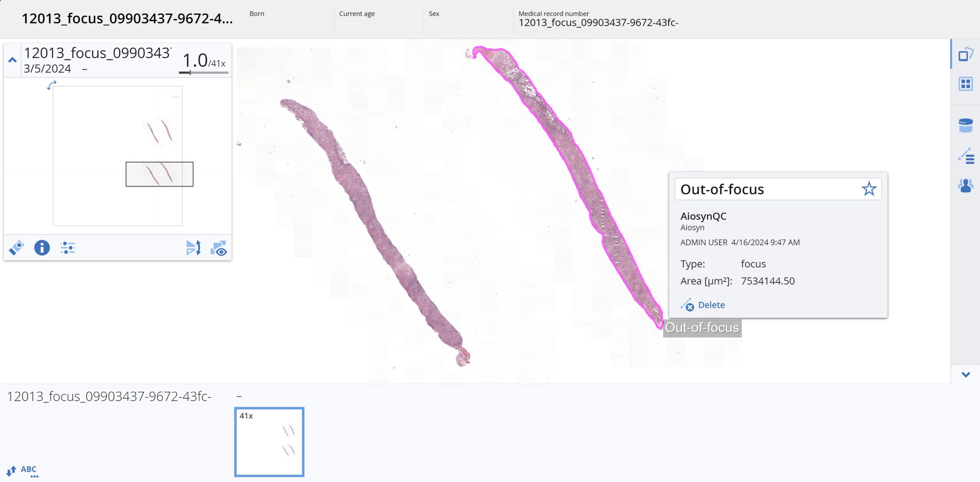Toggle annotation visibility eye icon
Viewport: 980px width, 482px height.
tap(219, 248)
